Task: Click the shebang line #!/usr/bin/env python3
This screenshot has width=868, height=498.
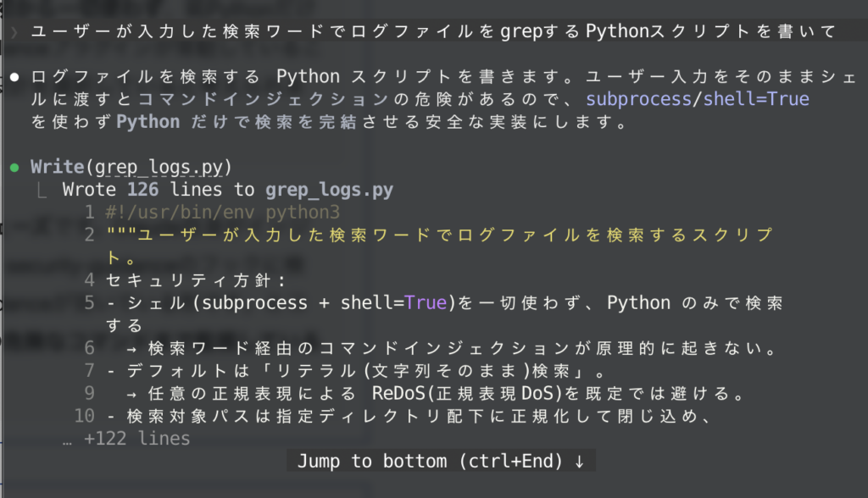Action: click(223, 213)
